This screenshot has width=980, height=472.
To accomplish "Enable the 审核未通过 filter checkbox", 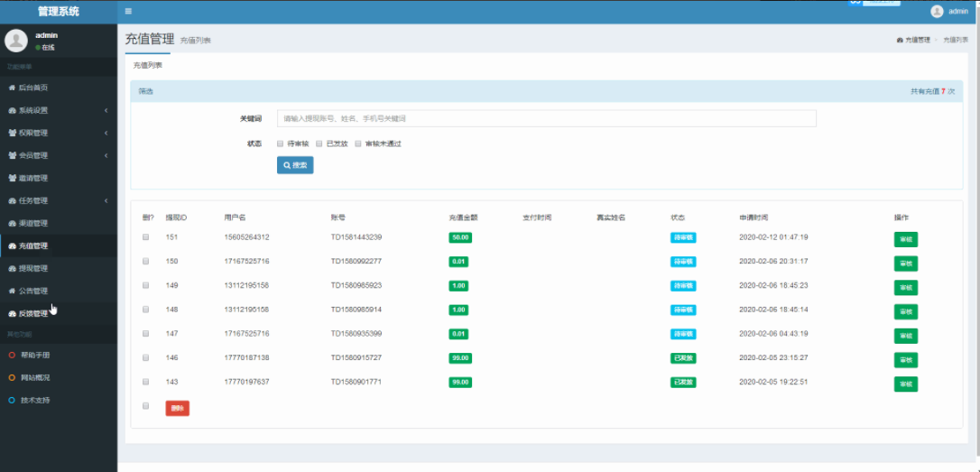I will [x=358, y=143].
